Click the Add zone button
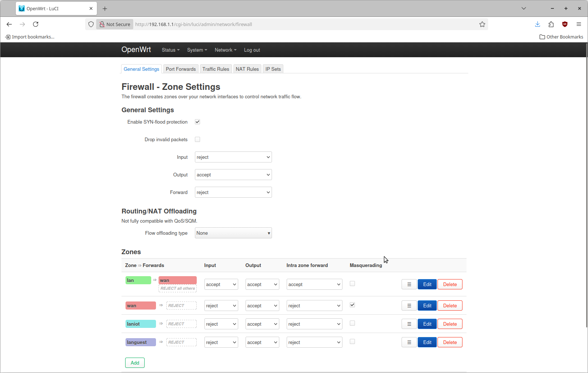The image size is (588, 373). point(135,363)
